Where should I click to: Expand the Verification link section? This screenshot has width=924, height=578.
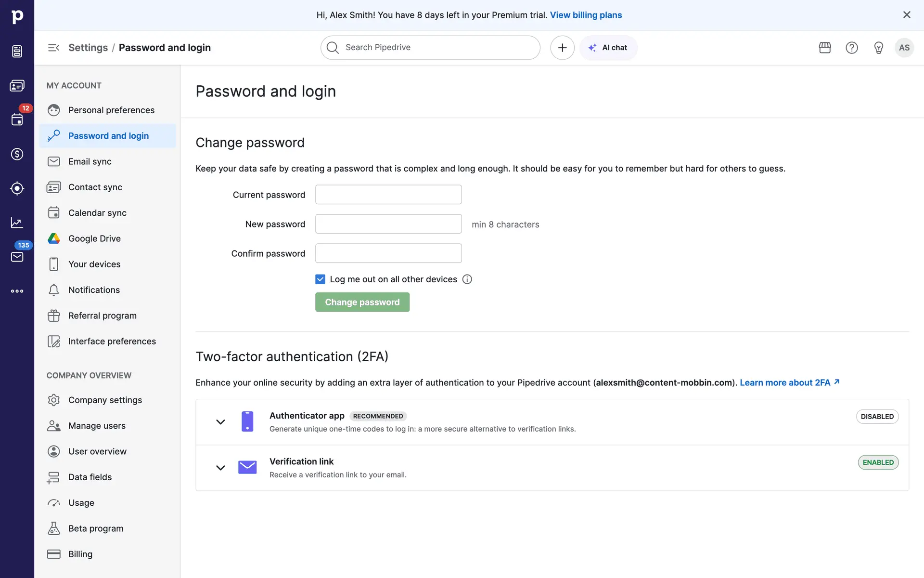pyautogui.click(x=220, y=468)
